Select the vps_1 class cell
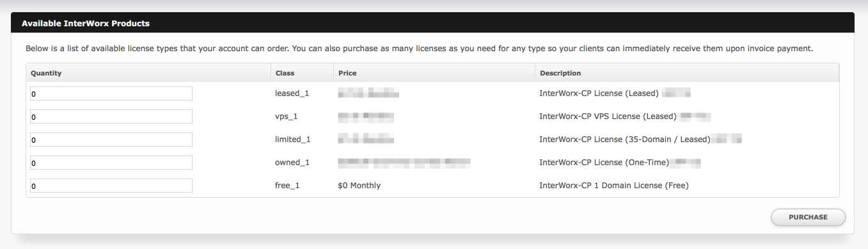Screen dimensions: 868x249 [287, 116]
